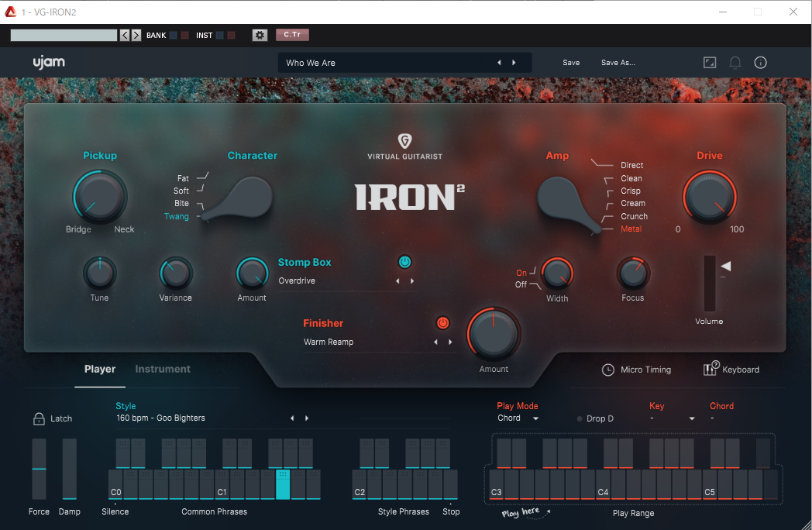The image size is (812, 530).
Task: Click the Tune knob
Action: coord(99,273)
